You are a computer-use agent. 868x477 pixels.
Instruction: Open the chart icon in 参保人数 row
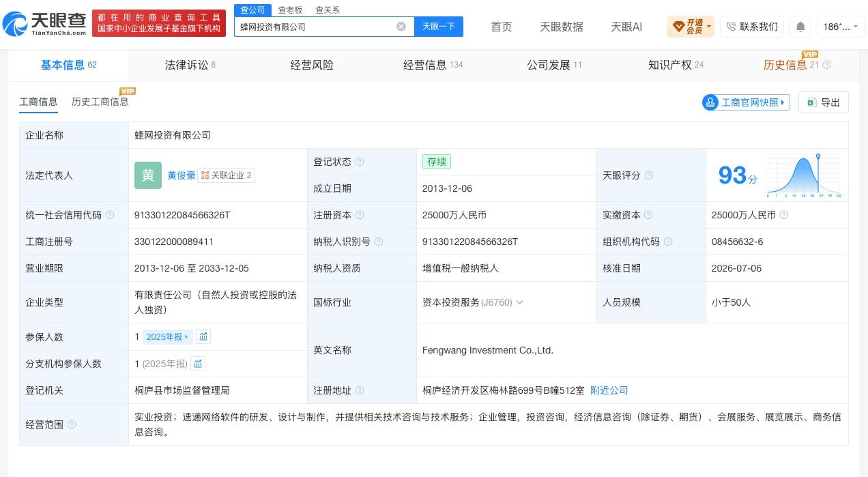point(203,336)
